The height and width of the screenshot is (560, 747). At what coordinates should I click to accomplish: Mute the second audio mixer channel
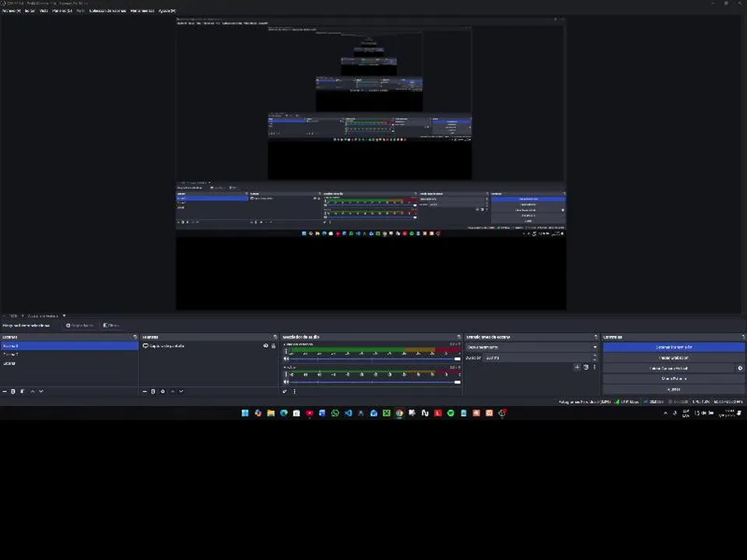coord(286,381)
